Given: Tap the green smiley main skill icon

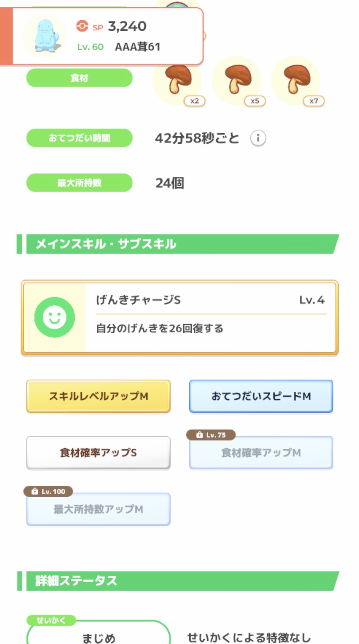Looking at the screenshot, I should click(55, 317).
